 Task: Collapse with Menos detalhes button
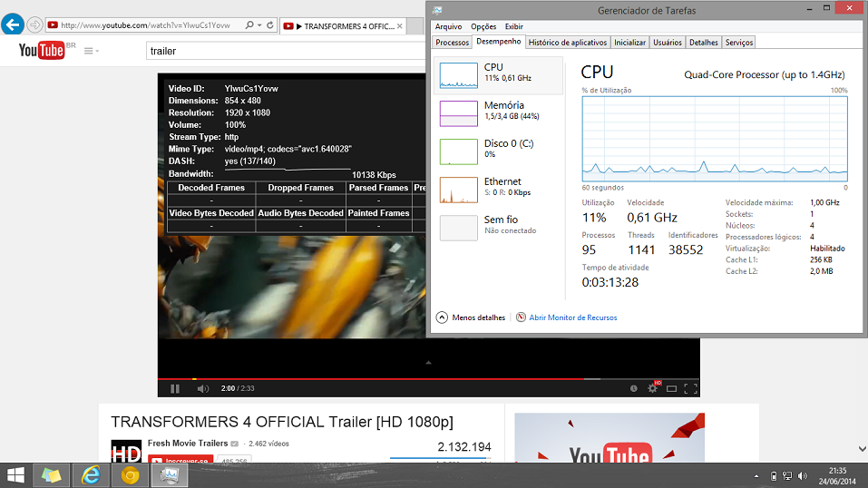[x=471, y=317]
